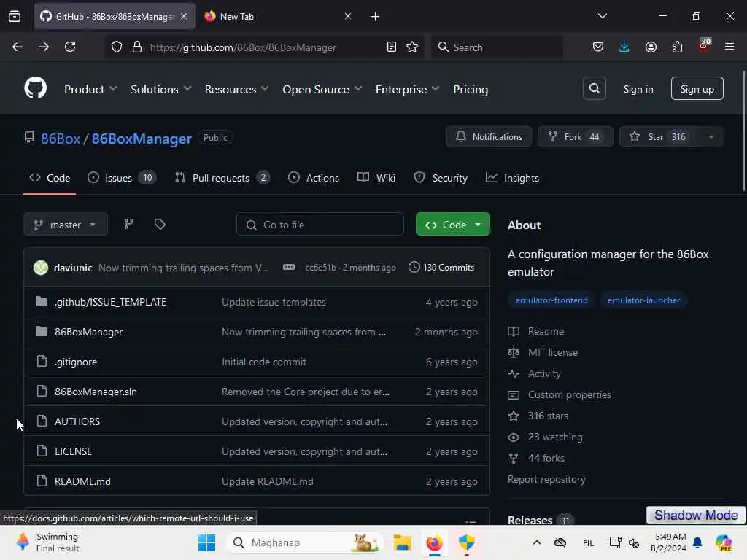Fork the repository with Fork button
747x560 pixels.
click(x=575, y=136)
